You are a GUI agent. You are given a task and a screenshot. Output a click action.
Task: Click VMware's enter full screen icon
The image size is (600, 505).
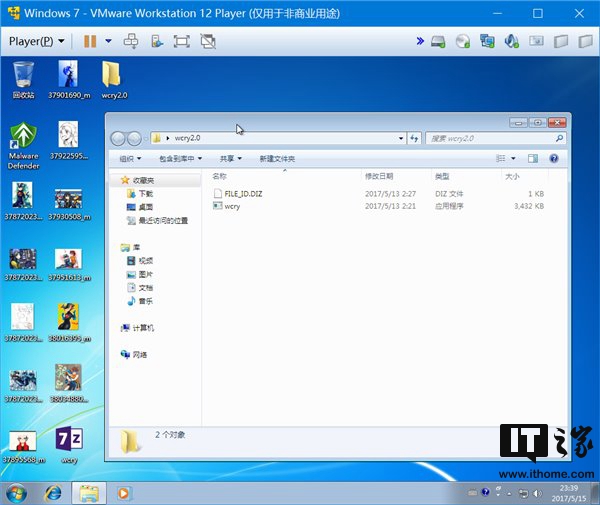tap(181, 41)
